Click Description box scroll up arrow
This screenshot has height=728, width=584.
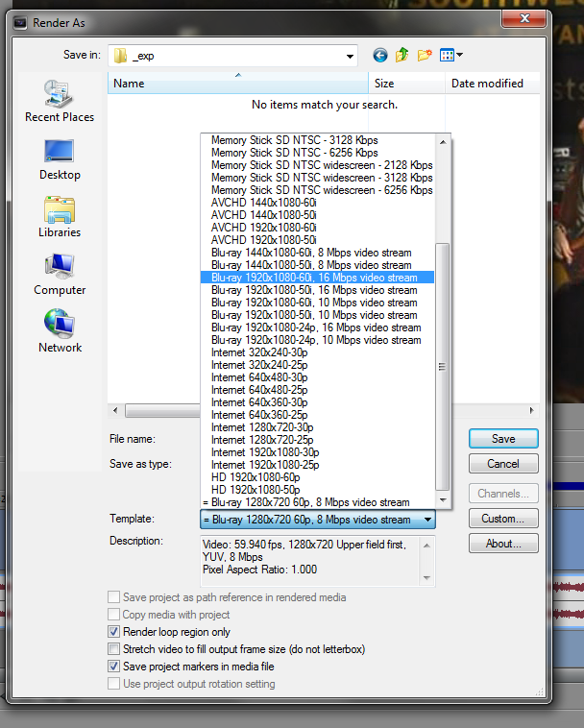426,546
